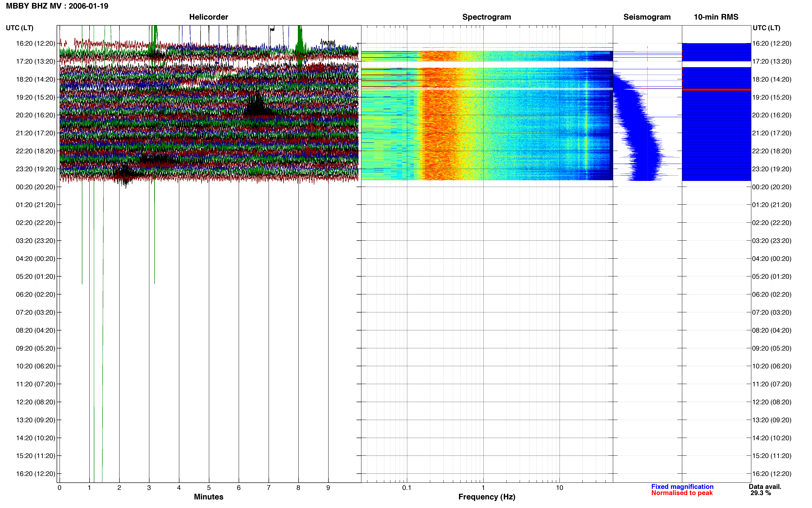Click the black event burst near minute 2 at bottom
The width and height of the screenshot is (812, 508).
pos(125,175)
